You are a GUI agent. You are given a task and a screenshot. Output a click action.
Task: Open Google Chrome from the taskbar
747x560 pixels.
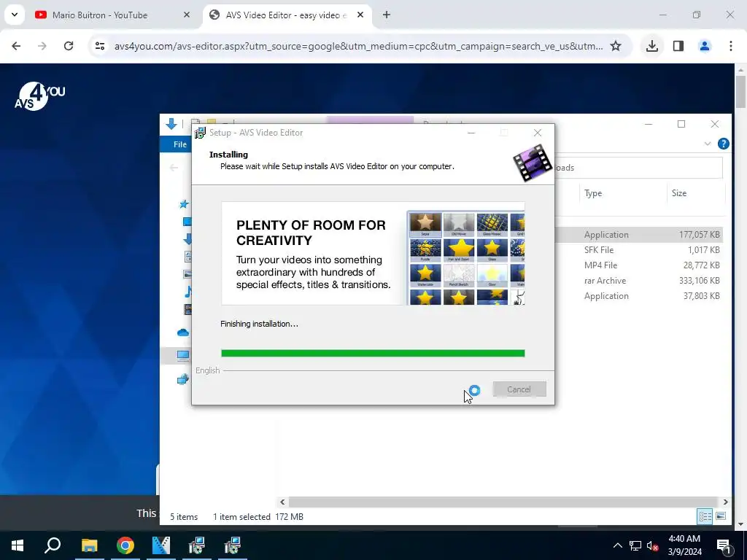(125, 545)
